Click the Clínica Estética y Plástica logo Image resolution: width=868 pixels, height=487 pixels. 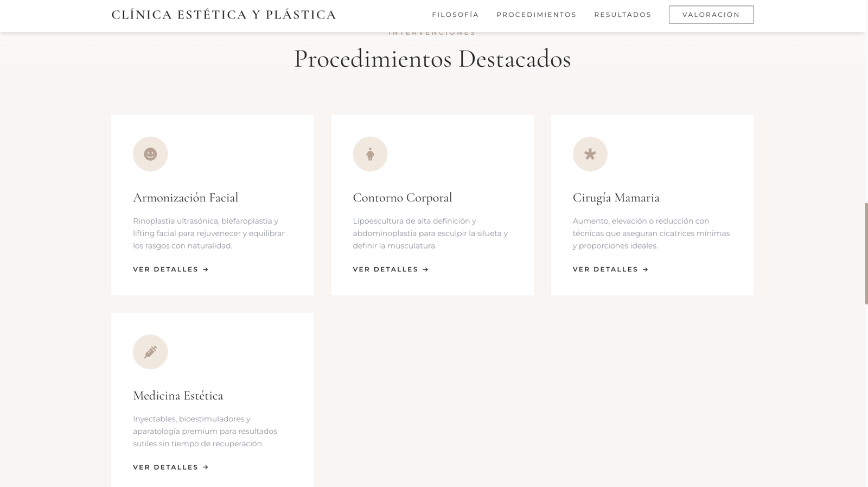coord(224,15)
